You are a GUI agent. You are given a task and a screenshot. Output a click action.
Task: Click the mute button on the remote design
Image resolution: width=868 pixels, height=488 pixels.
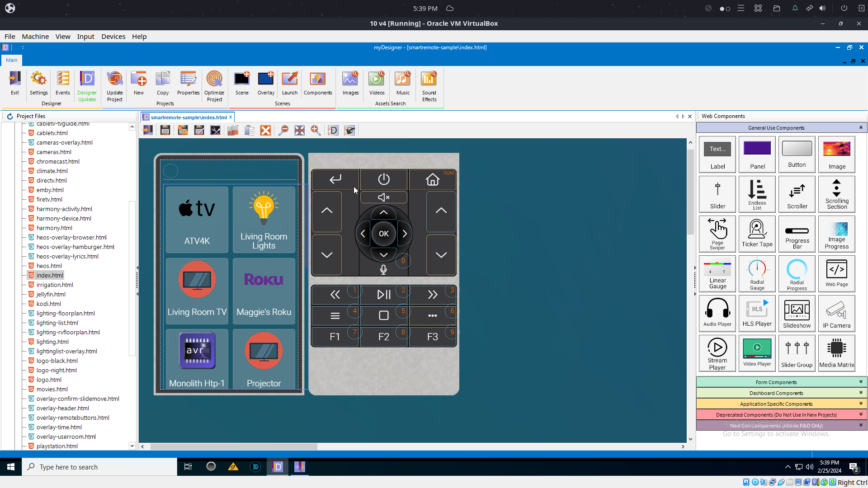(x=384, y=197)
